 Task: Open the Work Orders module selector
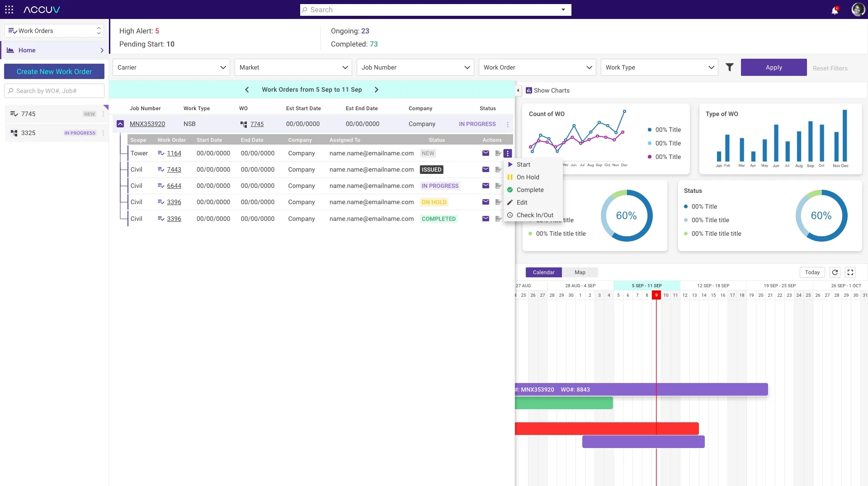point(54,31)
